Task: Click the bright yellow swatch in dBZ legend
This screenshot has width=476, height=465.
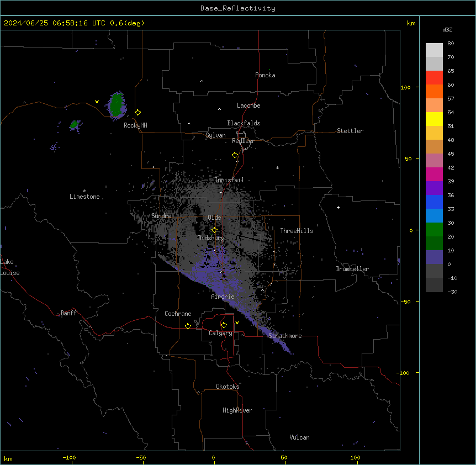Action: pyautogui.click(x=434, y=119)
